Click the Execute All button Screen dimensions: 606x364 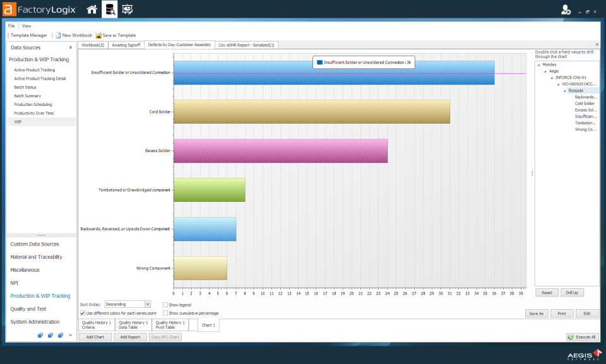click(x=582, y=336)
